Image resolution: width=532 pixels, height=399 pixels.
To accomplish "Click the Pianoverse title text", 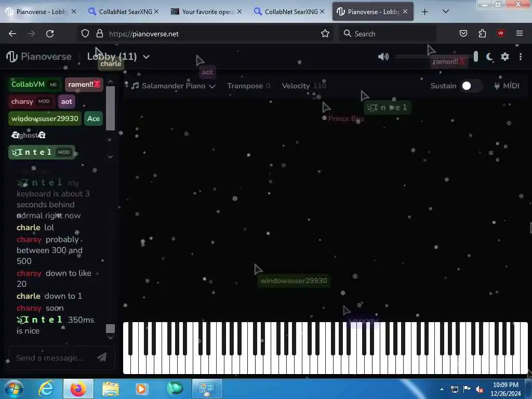I will pos(46,57).
